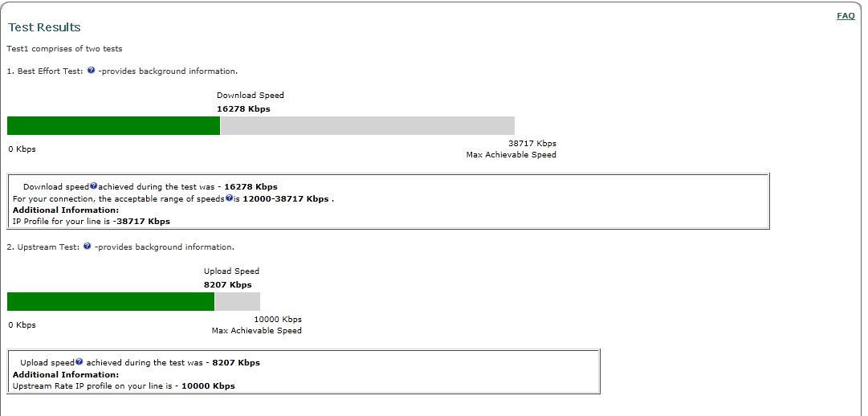Click the 16278 Kbps label above download bar

pyautogui.click(x=243, y=108)
